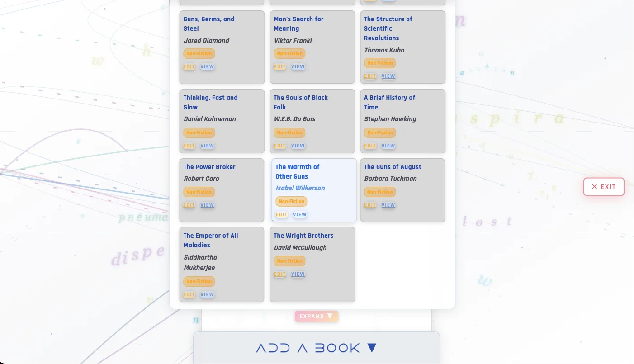The width and height of the screenshot is (634, 364).
Task: Click Non-Fiction tag on Thinking, Fast and Slow
Action: coord(199,132)
